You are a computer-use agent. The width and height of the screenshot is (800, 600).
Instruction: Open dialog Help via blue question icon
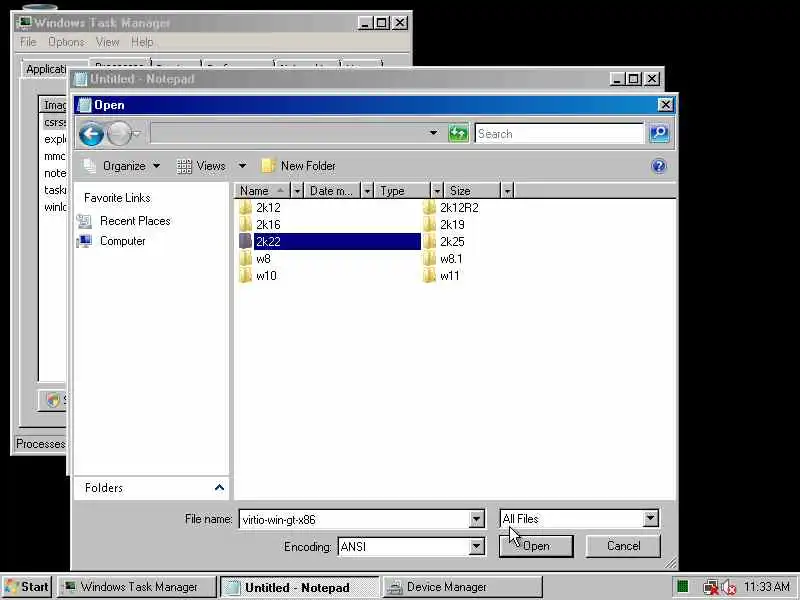(659, 166)
